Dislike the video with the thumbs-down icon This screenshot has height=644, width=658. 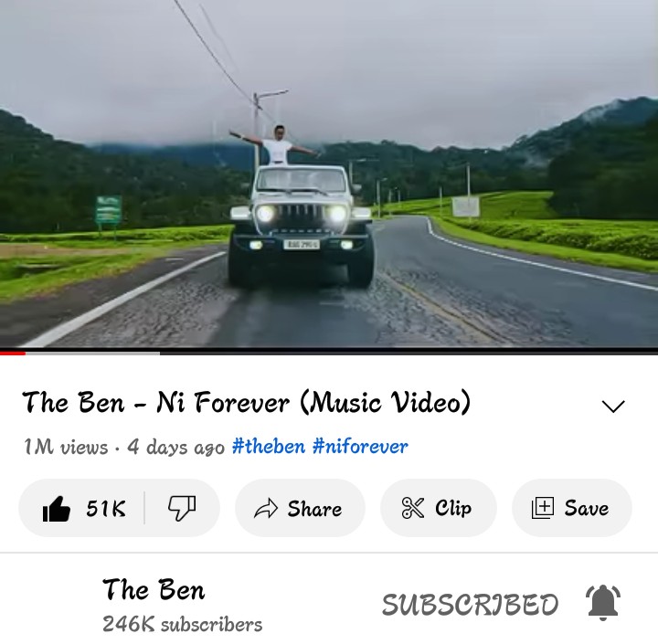point(182,508)
